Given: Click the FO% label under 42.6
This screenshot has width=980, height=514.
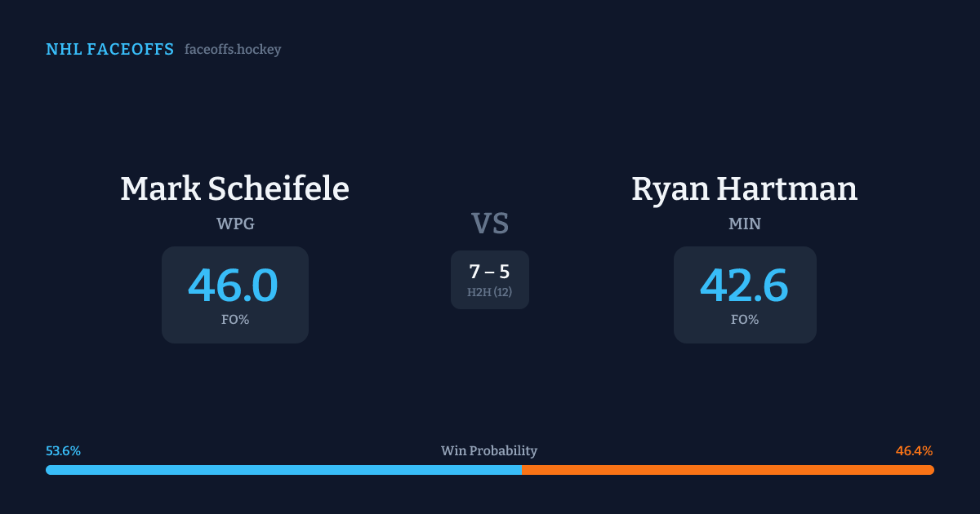Looking at the screenshot, I should pyautogui.click(x=745, y=320).
